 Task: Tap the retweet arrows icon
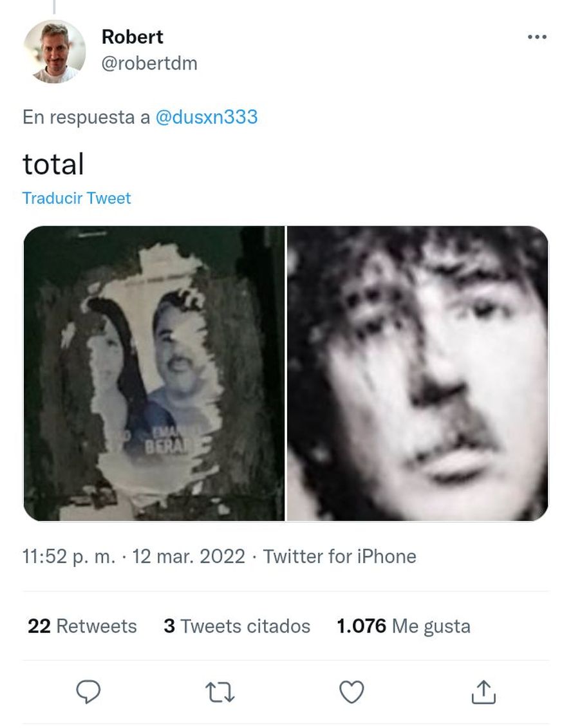pos(220,692)
